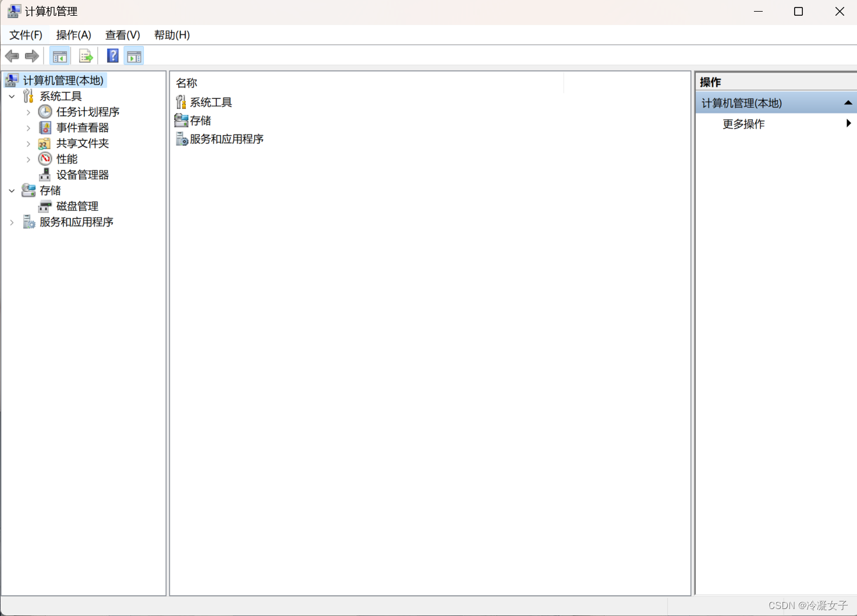Click the 共享文件夹 folder icon
Viewport: 857px width, 616px height.
coord(44,143)
